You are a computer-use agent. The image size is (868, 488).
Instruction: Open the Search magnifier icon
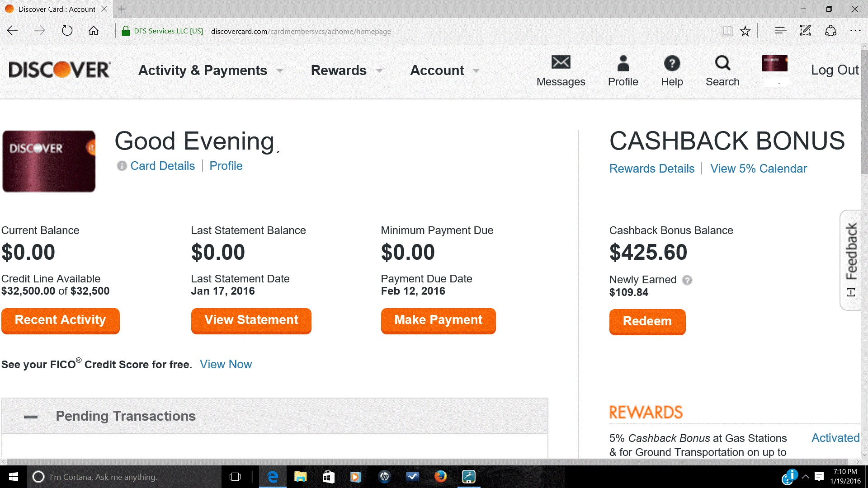[x=722, y=63]
